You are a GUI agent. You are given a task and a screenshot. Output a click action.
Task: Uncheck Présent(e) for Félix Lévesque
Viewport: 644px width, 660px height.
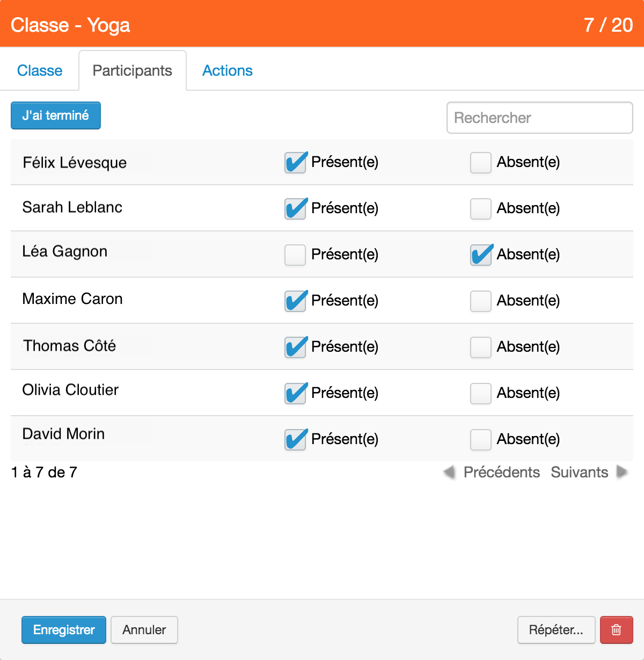[x=295, y=163]
